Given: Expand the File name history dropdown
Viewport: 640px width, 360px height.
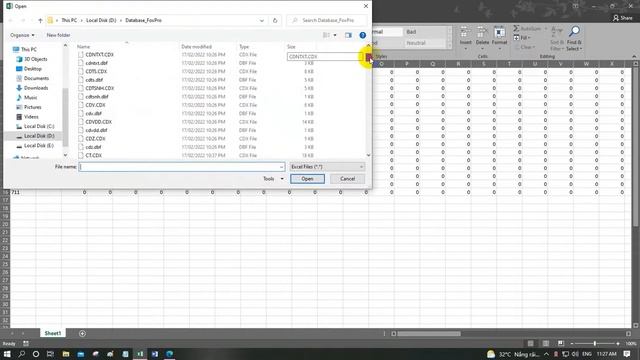Looking at the screenshot, I should point(281,167).
